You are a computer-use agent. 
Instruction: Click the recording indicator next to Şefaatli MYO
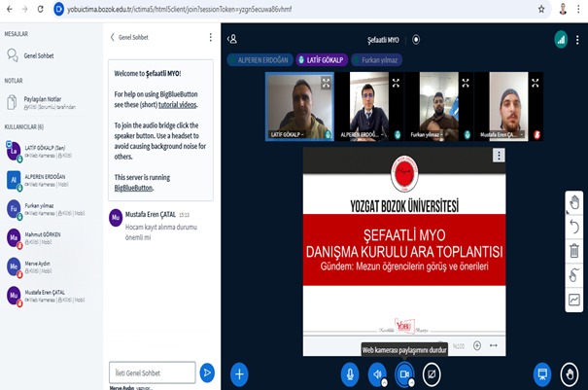(x=416, y=40)
